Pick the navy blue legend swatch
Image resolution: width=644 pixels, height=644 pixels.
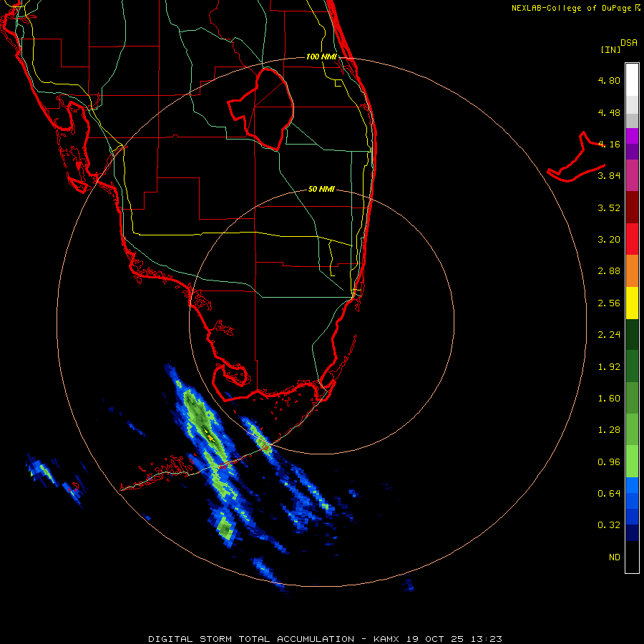632,532
